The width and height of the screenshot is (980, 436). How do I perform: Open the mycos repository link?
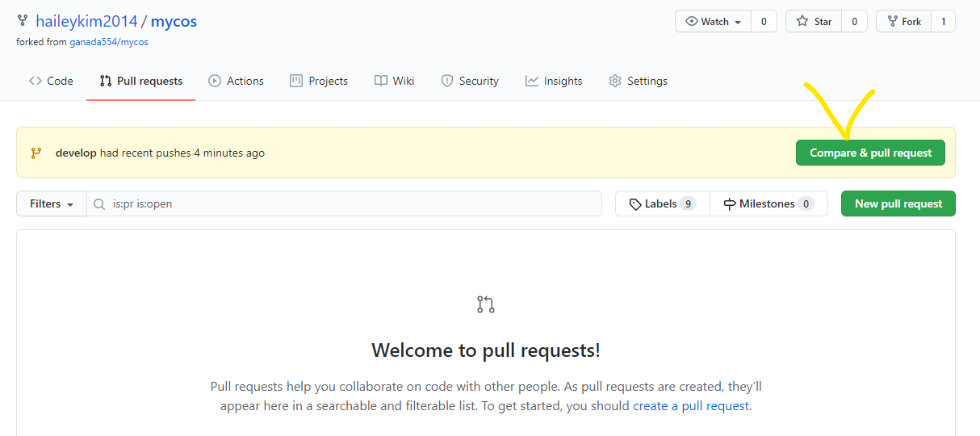coord(174,22)
